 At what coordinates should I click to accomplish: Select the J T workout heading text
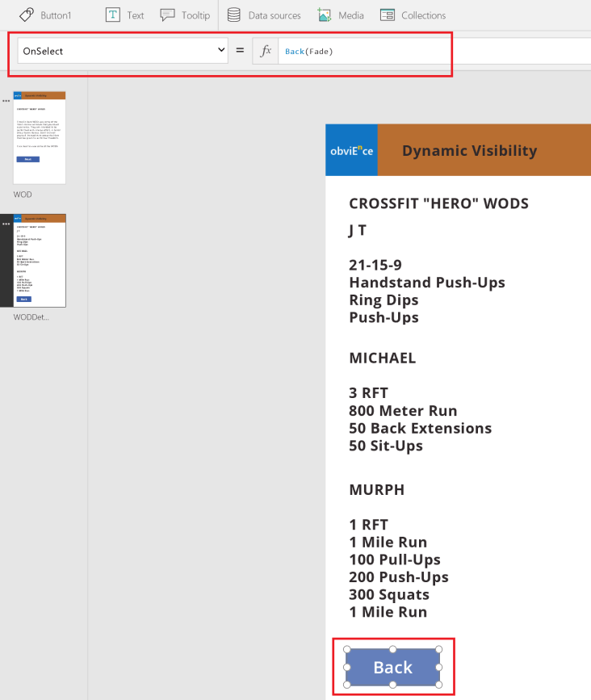pyautogui.click(x=358, y=230)
